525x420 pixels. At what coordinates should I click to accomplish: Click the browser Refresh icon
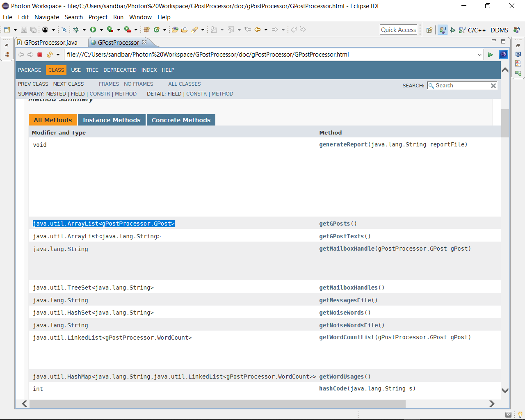click(50, 55)
